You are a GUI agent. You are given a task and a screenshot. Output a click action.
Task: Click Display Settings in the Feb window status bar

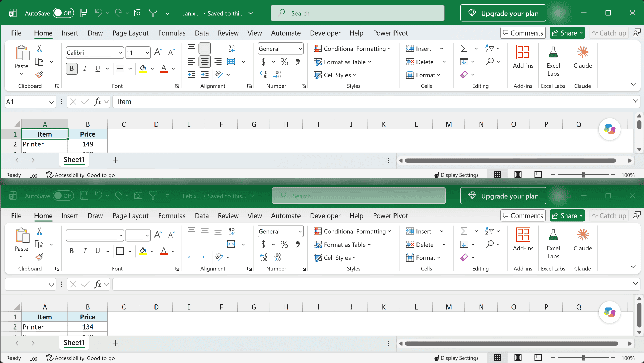click(x=455, y=358)
